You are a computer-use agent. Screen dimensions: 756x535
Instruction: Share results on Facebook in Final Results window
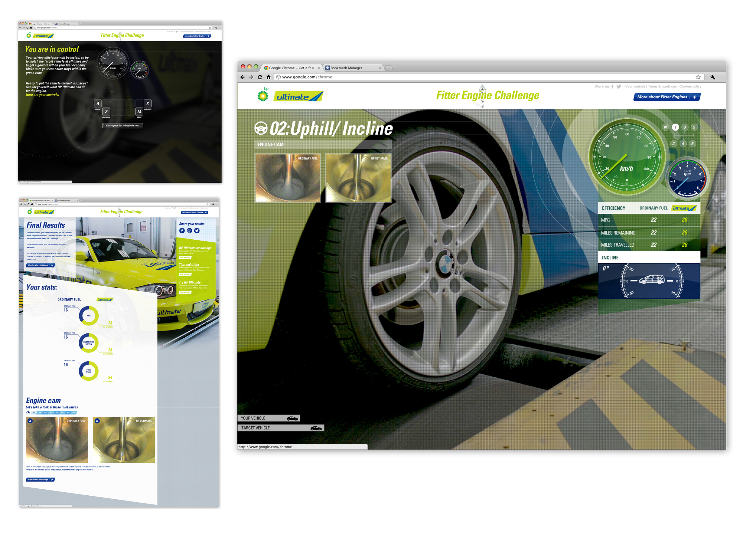pos(182,231)
